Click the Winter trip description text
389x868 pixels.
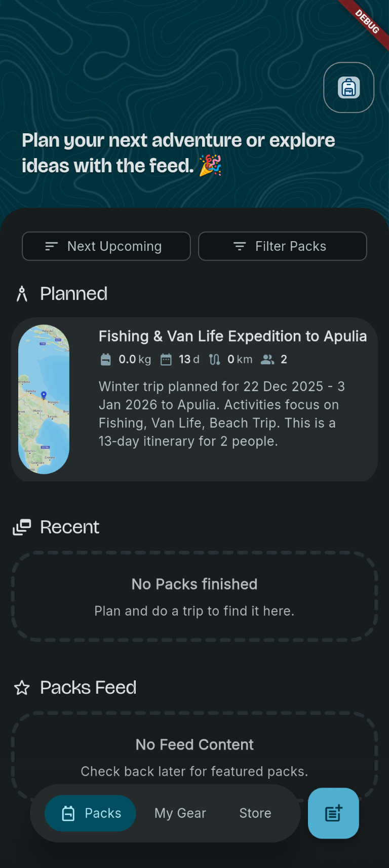222,414
